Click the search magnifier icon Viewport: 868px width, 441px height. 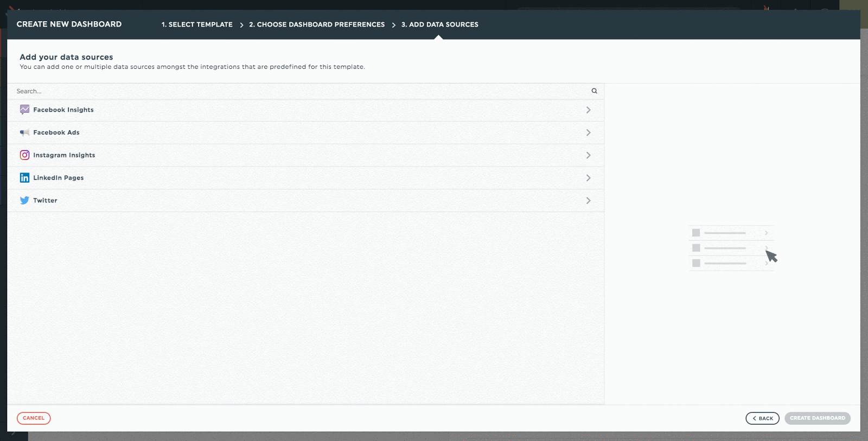594,91
